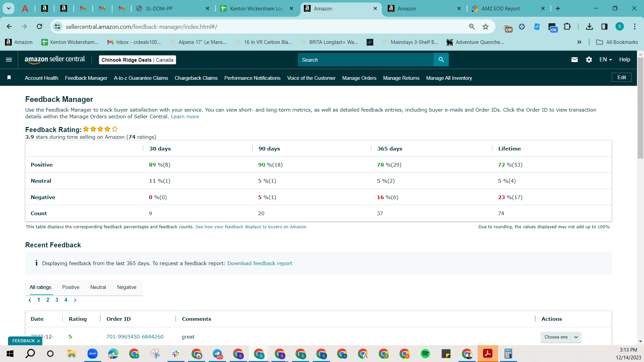Screen dimensions: 644x362
Task: Open the Seller Central settings gear
Action: coord(589,60)
